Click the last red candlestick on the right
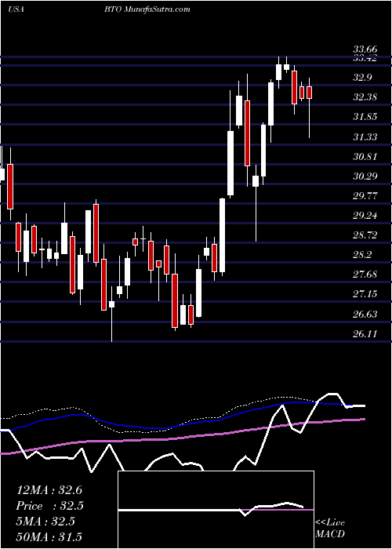Viewport: 392px width, 549px height. pos(310,93)
